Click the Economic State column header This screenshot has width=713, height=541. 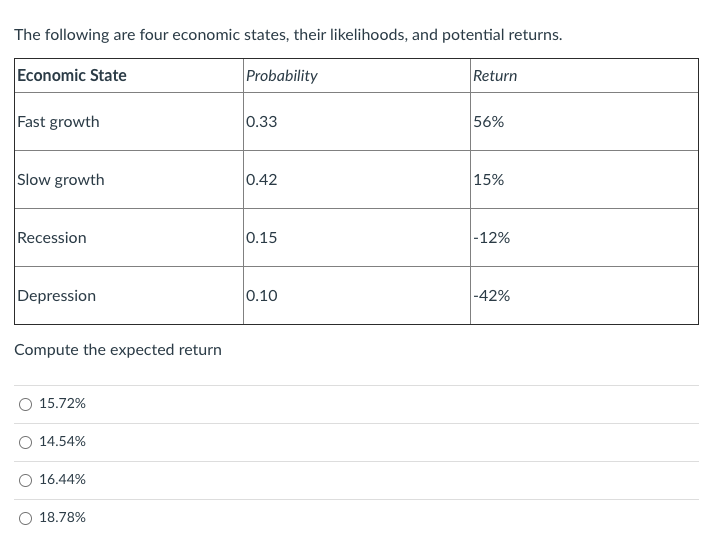(72, 76)
